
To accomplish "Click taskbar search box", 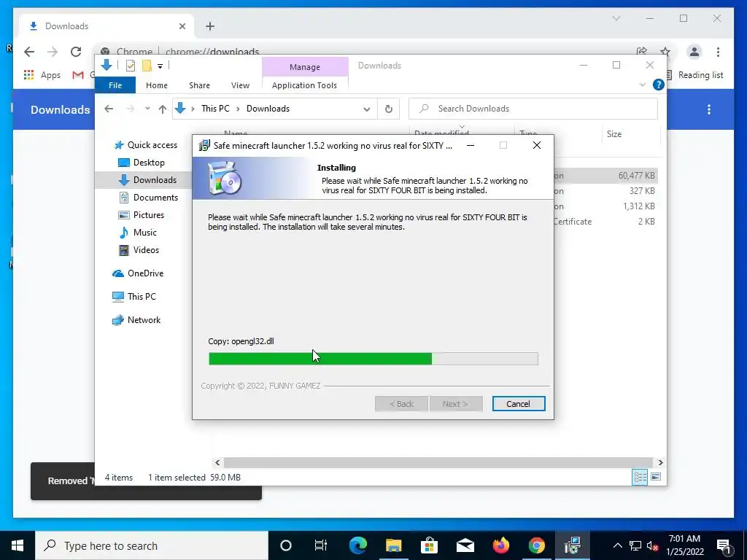I will click(x=152, y=545).
